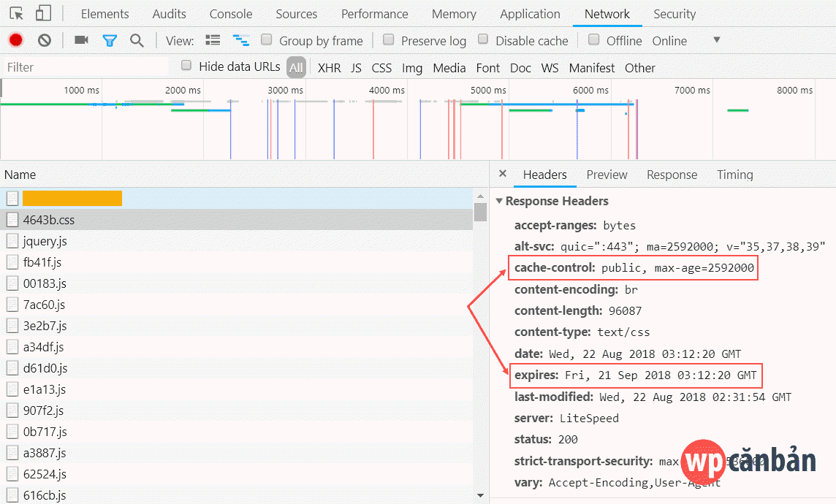Collapse the Response Headers section
The width and height of the screenshot is (836, 504).
(500, 201)
